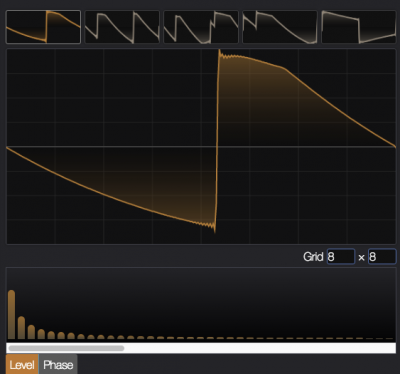Click the horizontal harmonics scrollbar thumb
This screenshot has height=374, width=400.
pos(66,348)
